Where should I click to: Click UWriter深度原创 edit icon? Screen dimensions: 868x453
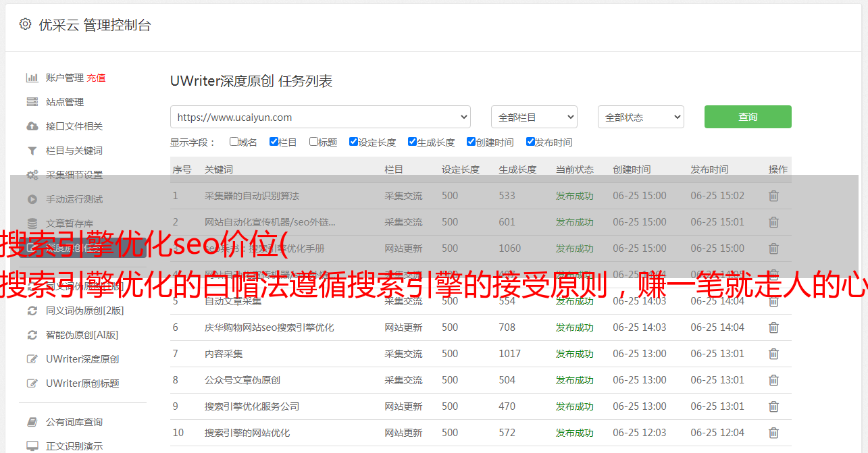click(x=32, y=359)
